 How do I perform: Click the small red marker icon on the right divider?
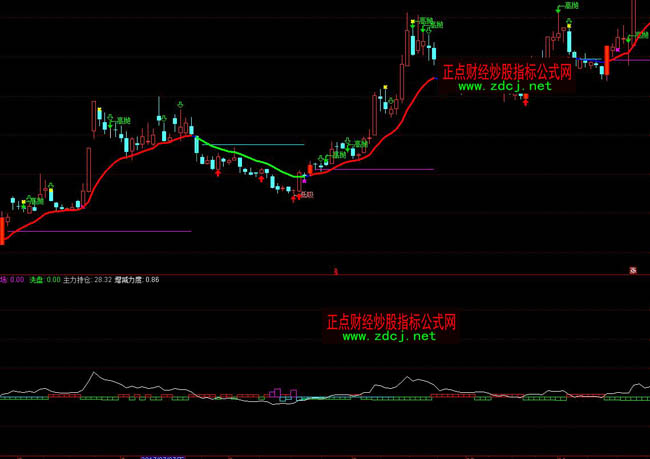point(633,270)
